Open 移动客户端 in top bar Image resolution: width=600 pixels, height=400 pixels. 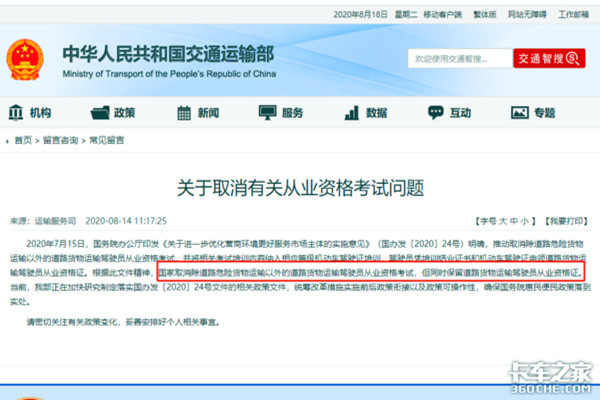pyautogui.click(x=433, y=16)
